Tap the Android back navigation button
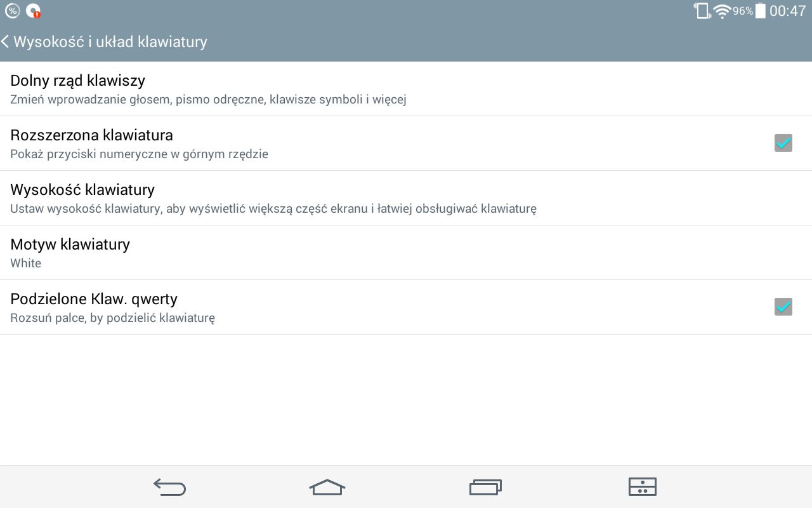Image resolution: width=812 pixels, height=508 pixels. tap(169, 487)
